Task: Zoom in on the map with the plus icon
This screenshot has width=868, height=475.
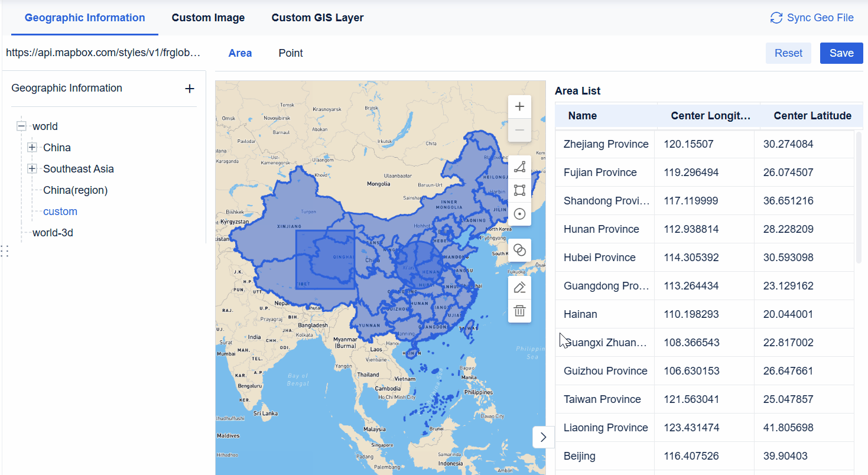Action: 519,106
